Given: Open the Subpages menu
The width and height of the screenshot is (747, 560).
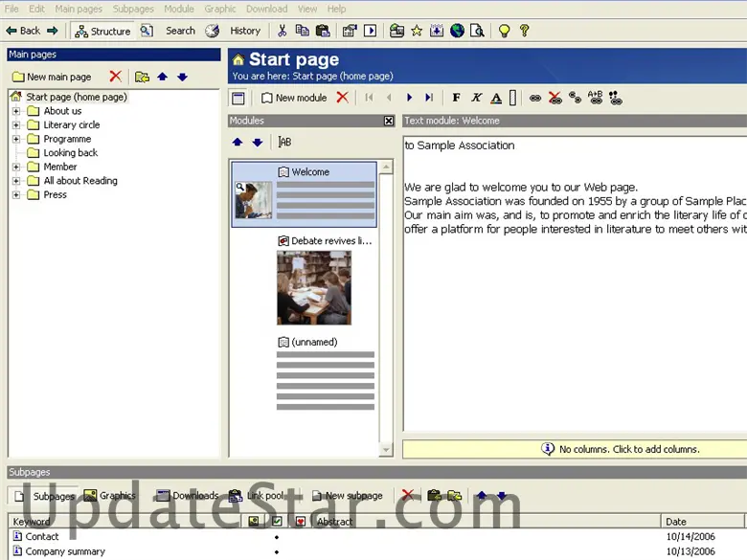Looking at the screenshot, I should pyautogui.click(x=133, y=9).
